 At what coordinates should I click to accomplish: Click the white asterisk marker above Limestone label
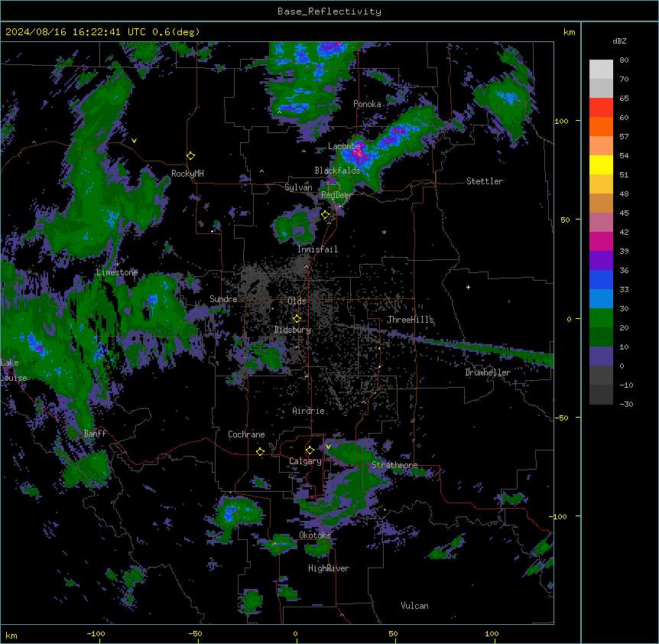click(x=118, y=264)
